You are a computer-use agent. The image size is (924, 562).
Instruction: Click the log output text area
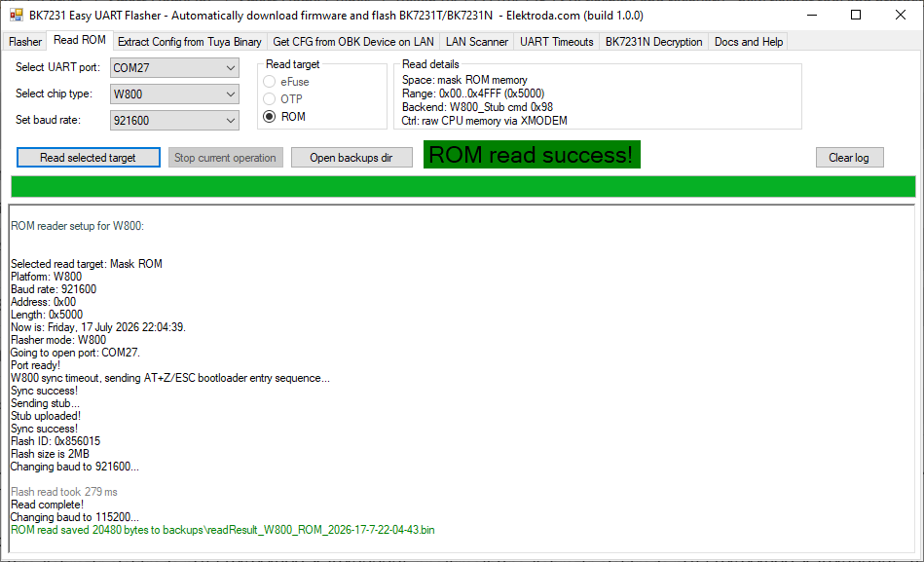click(462, 379)
